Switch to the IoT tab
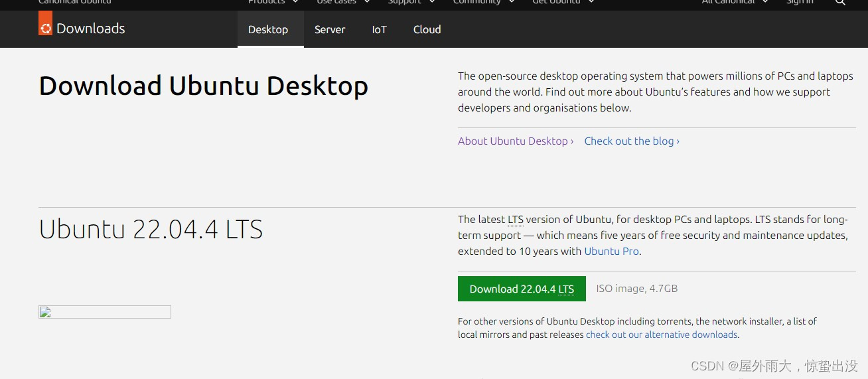Viewport: 868px width, 379px height. coord(379,29)
